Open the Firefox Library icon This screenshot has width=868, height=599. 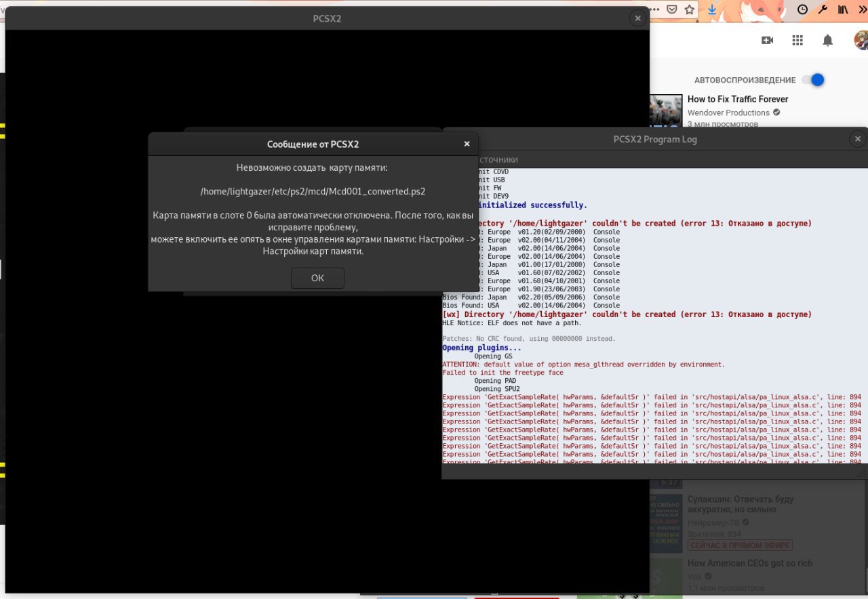pos(843,9)
